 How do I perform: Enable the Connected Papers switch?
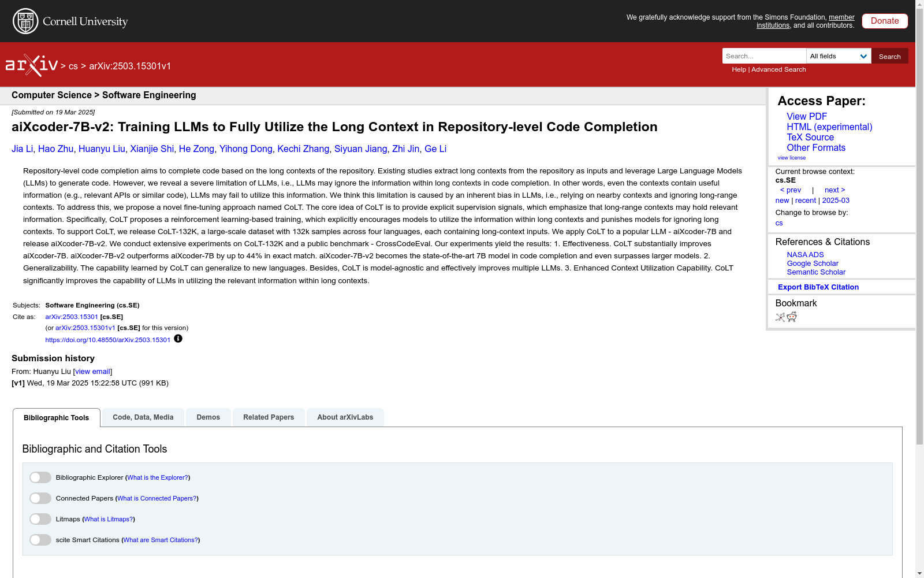(x=40, y=498)
